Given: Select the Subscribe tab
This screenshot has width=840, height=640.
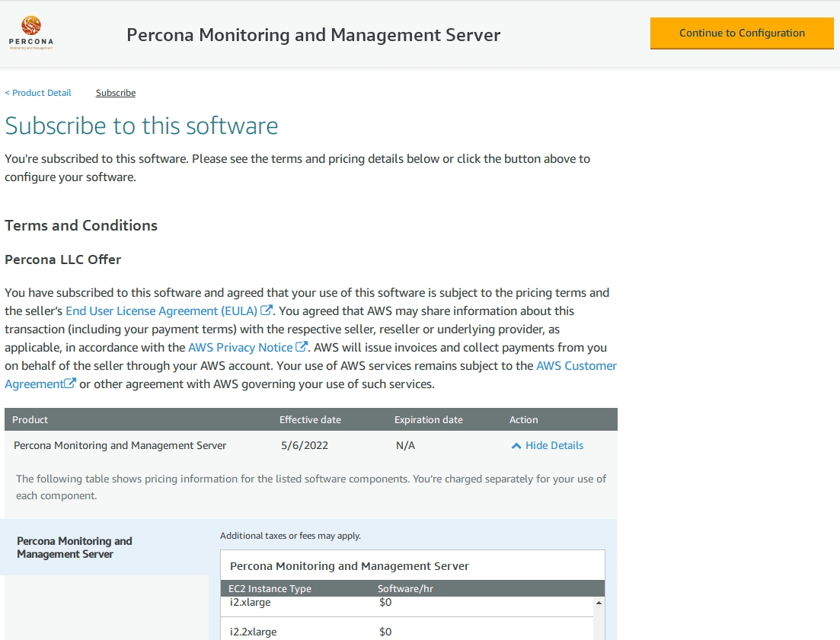Looking at the screenshot, I should (115, 92).
